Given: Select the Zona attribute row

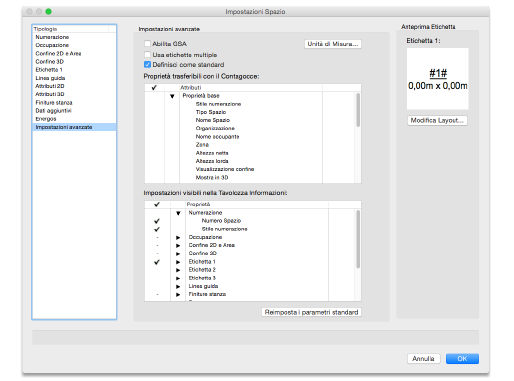Looking at the screenshot, I should pyautogui.click(x=202, y=145).
